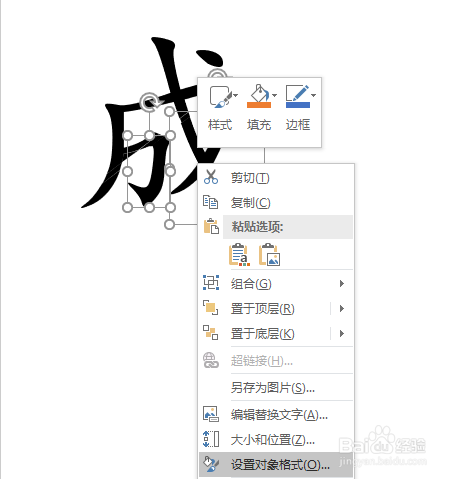456x479 pixels.
Task: Click the alt text picture icon
Action: coord(211,414)
